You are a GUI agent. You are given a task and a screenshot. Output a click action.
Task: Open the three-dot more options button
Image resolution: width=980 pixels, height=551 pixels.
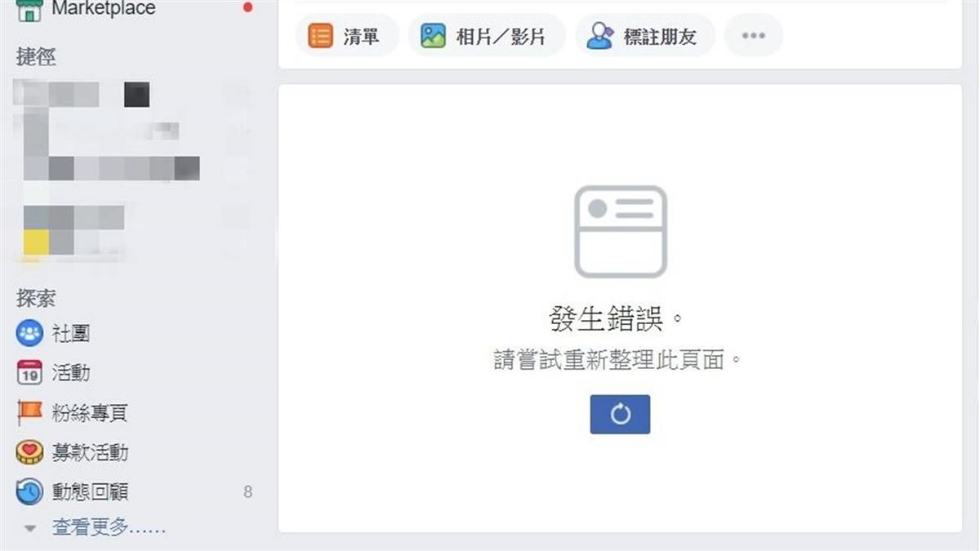(x=753, y=36)
